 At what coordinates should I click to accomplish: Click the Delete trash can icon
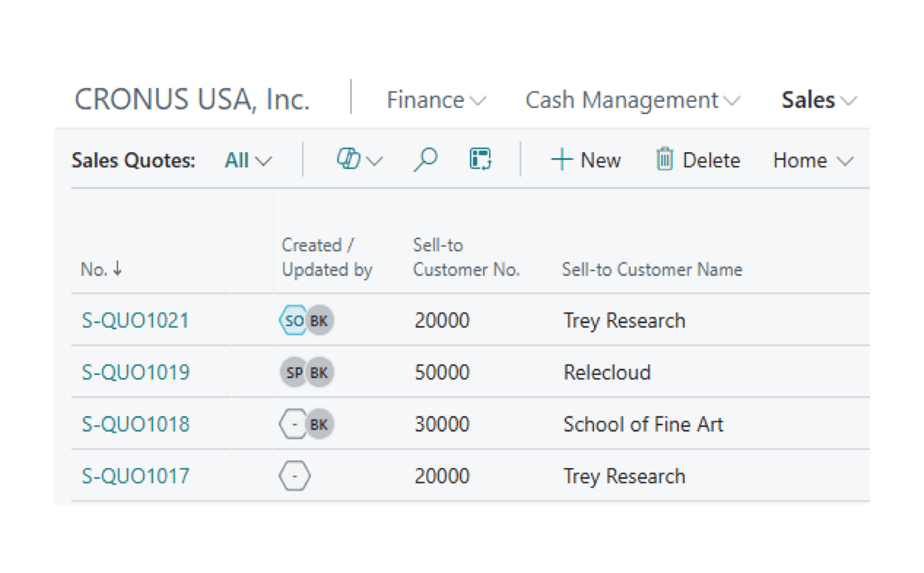point(664,160)
